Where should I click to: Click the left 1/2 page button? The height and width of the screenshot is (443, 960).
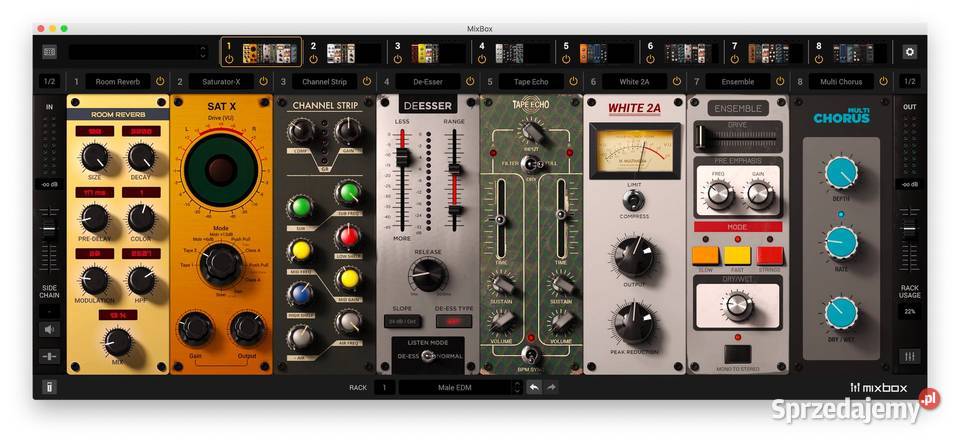point(49,81)
